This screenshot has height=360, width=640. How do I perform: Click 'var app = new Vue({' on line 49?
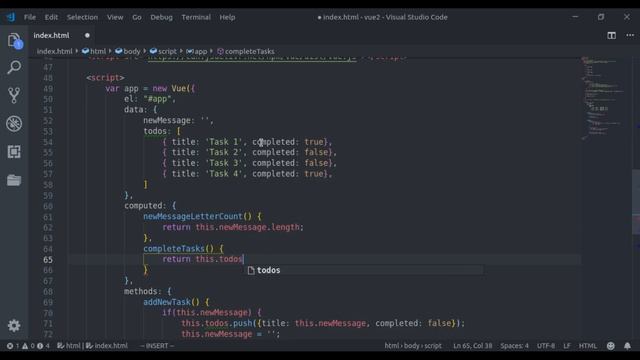(x=150, y=89)
